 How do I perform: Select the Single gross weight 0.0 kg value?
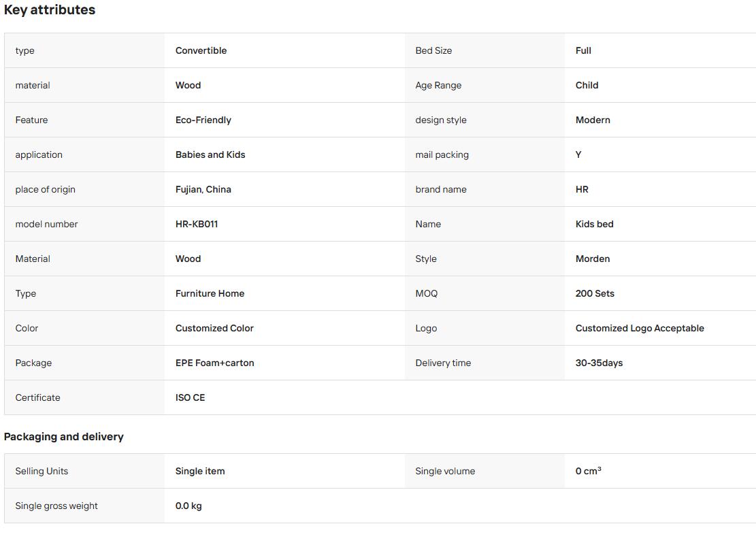188,506
